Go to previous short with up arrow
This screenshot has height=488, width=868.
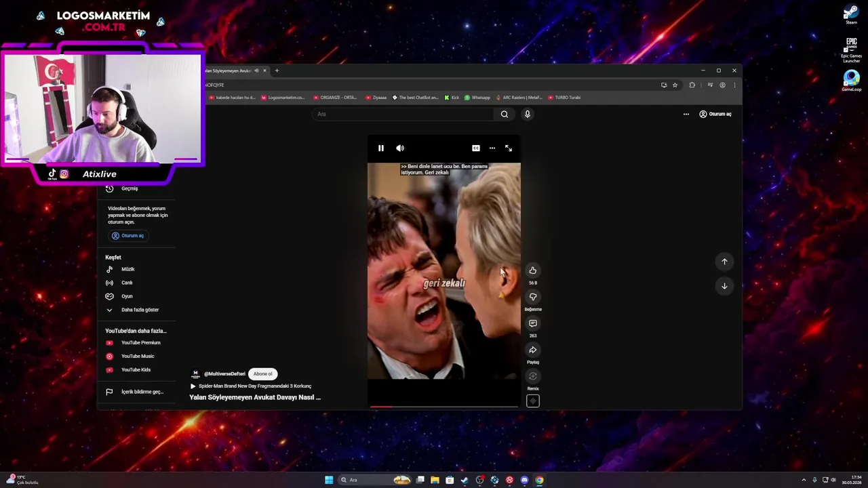coord(724,262)
